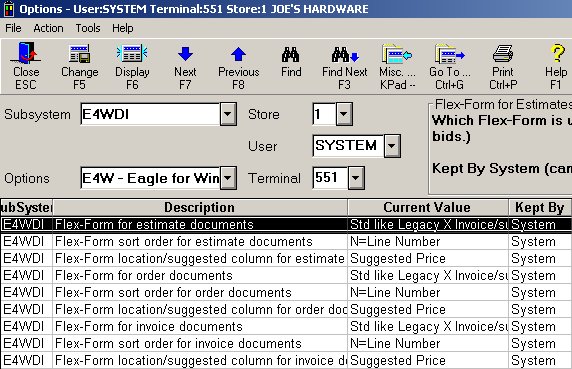This screenshot has width=572, height=369.
Task: Go to Previous option with blue up arrow
Action: coord(239,54)
